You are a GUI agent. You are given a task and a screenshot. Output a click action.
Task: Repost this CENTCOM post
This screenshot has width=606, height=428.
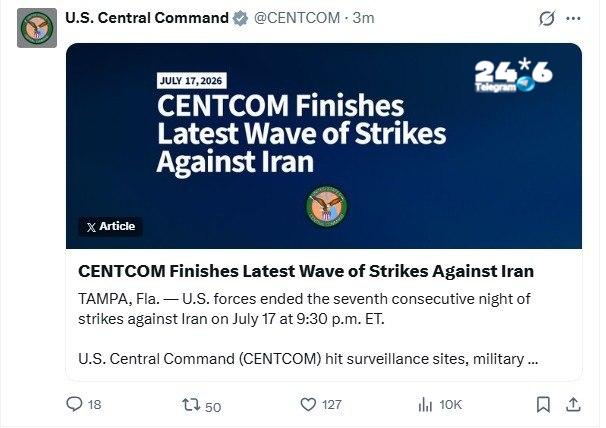pyautogui.click(x=191, y=405)
